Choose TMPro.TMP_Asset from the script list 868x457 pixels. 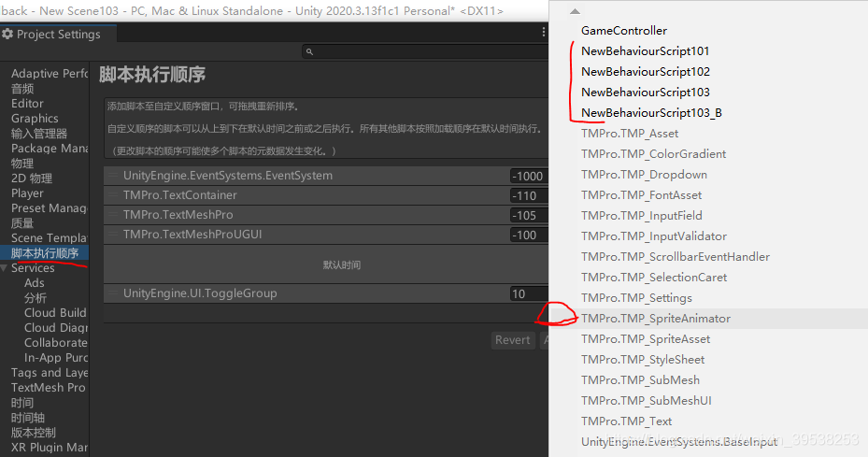point(630,134)
